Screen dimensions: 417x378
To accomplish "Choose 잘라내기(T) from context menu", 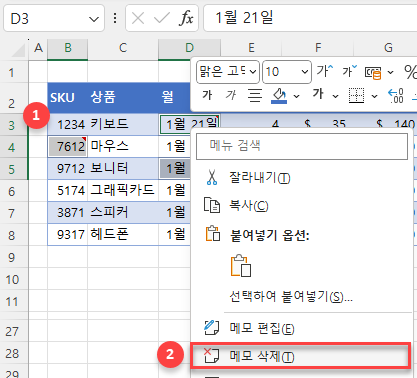I will (303, 177).
